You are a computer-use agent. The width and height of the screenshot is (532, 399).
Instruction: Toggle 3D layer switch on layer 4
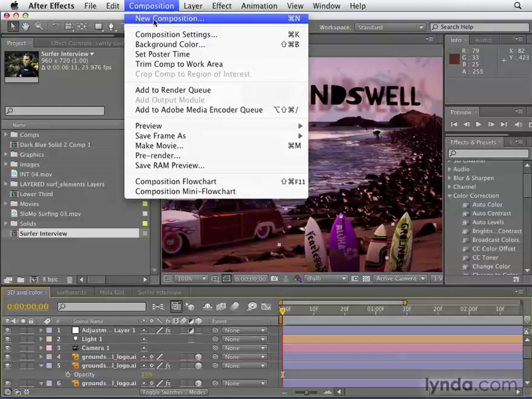tap(198, 356)
